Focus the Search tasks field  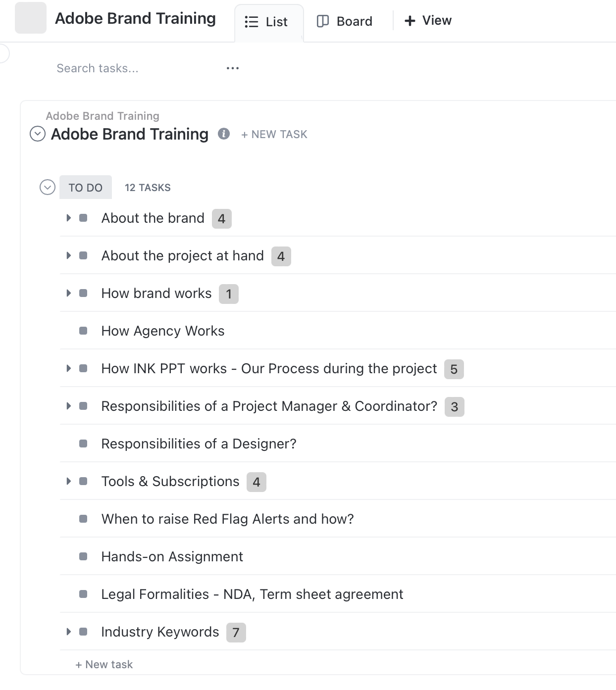(x=98, y=68)
